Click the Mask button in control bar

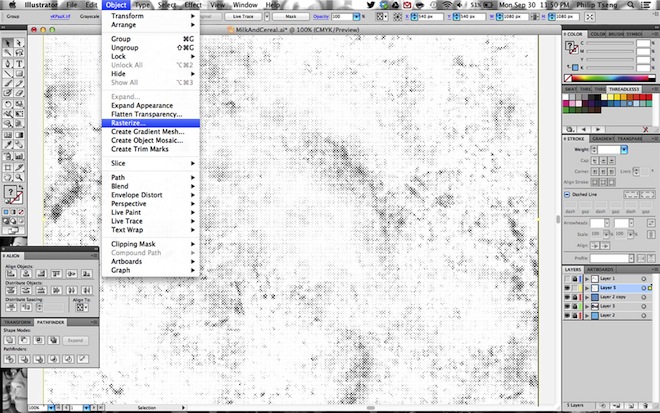(291, 16)
